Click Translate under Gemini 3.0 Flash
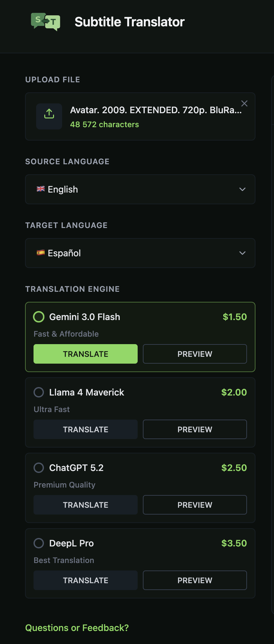This screenshot has height=644, width=274. (x=85, y=354)
